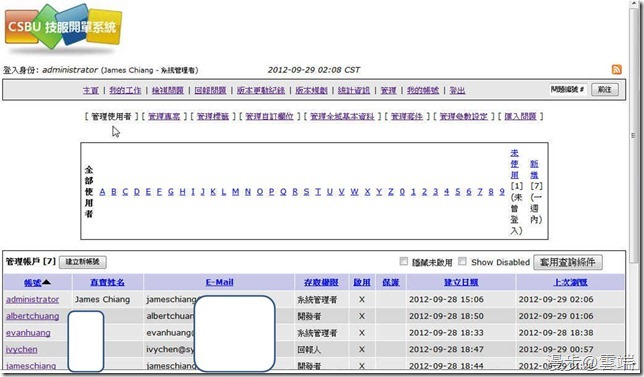Open 管理專案 management tab

pyautogui.click(x=164, y=116)
